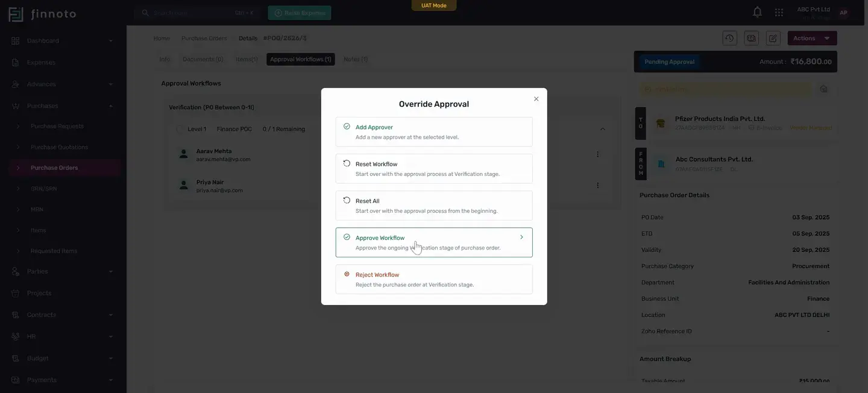The width and height of the screenshot is (868, 393).
Task: Click Reset Workflow refresh icon
Action: coord(347,163)
